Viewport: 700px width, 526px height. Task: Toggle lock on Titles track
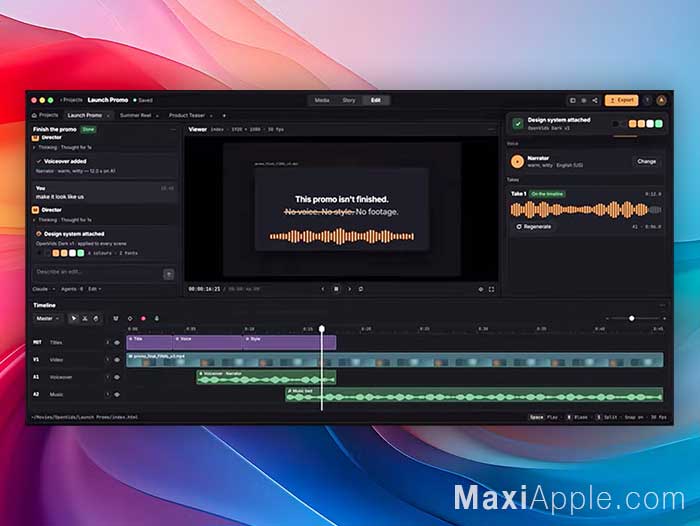(107, 343)
